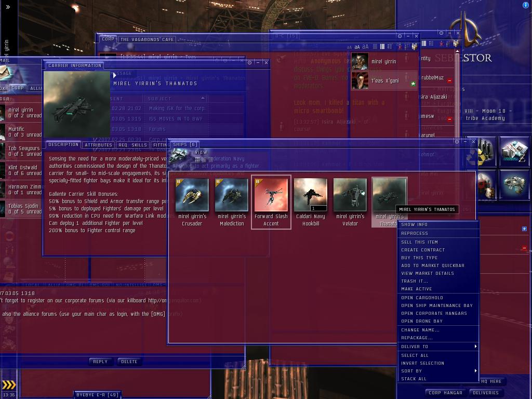Select Stack All in the context menu
Screen dimensions: 532x399
click(438, 379)
